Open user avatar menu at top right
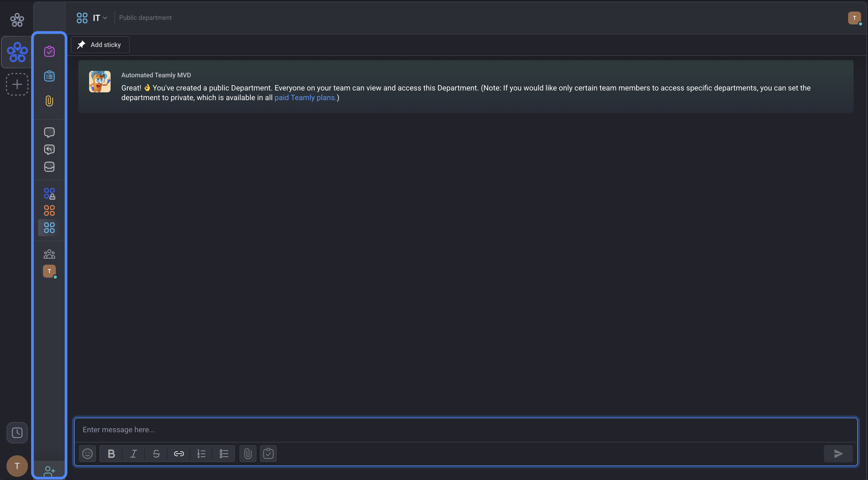Image resolution: width=868 pixels, height=480 pixels. click(x=854, y=18)
